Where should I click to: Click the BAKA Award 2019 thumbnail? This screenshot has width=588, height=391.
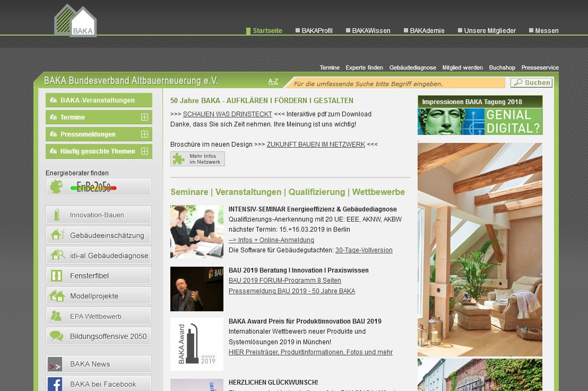(197, 344)
